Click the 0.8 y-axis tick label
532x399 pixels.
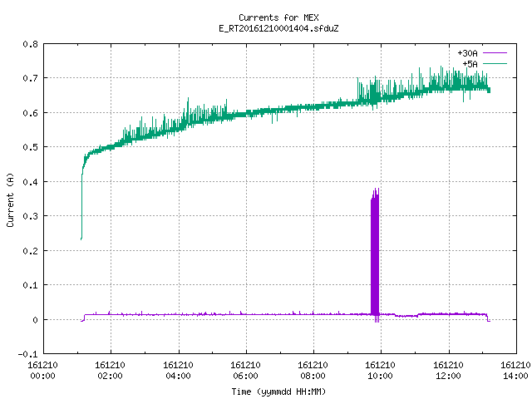30,44
